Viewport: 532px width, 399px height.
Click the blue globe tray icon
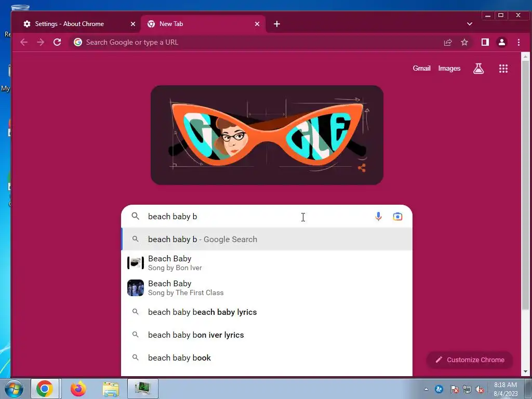[439, 389]
